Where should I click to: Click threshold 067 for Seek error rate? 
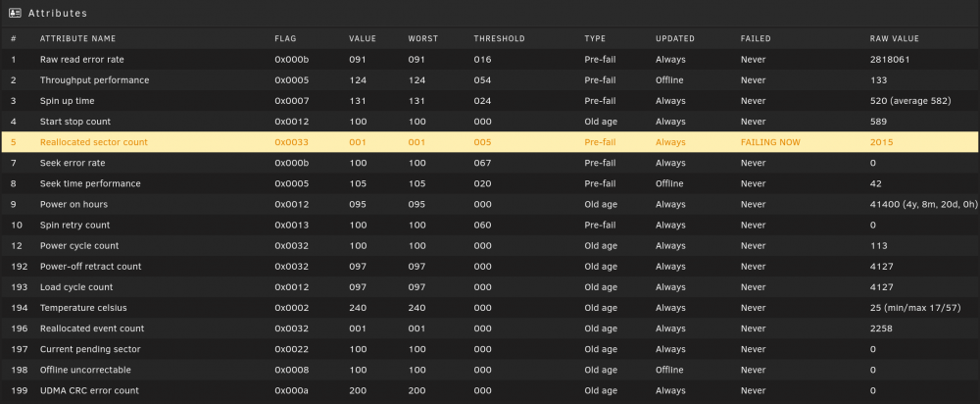[x=482, y=163]
